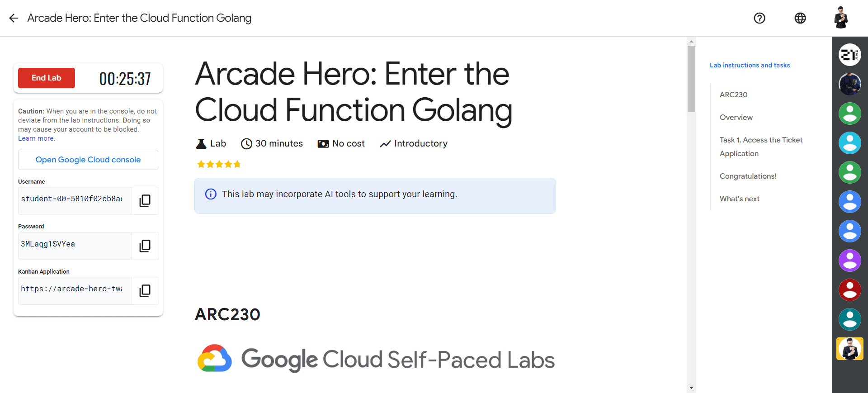Follow the Learn more link
The width and height of the screenshot is (868, 393).
[x=36, y=138]
